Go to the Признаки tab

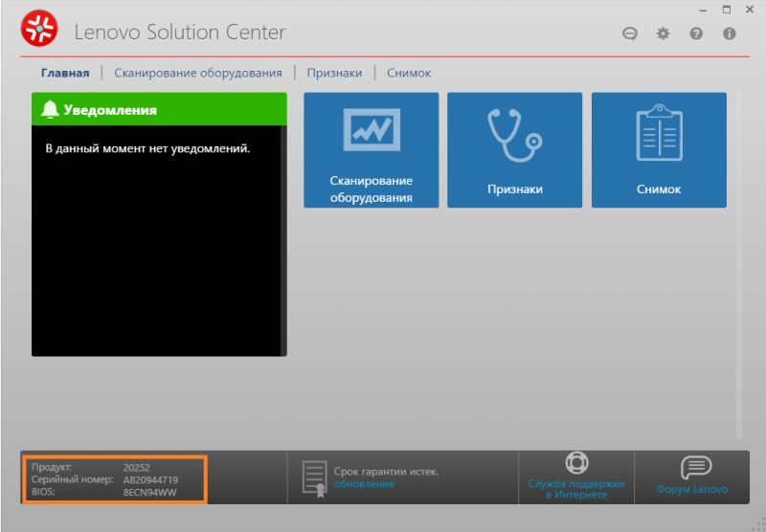pyautogui.click(x=334, y=73)
